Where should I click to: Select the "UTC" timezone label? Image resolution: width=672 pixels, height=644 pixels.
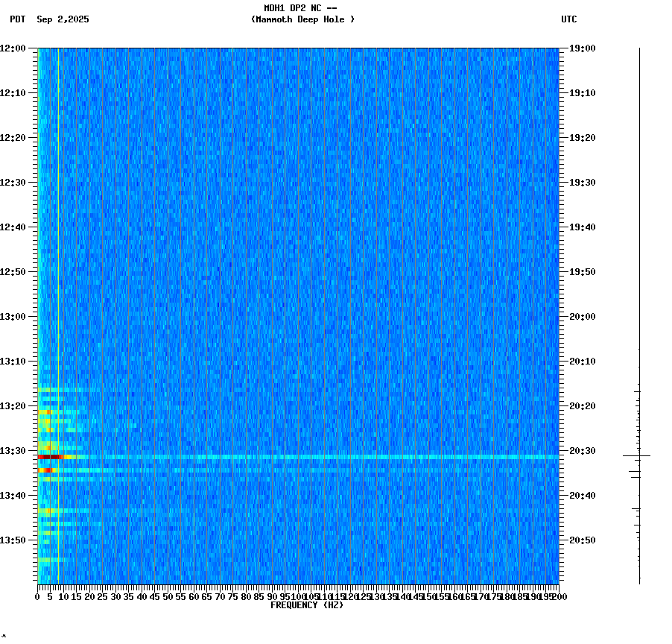point(569,20)
